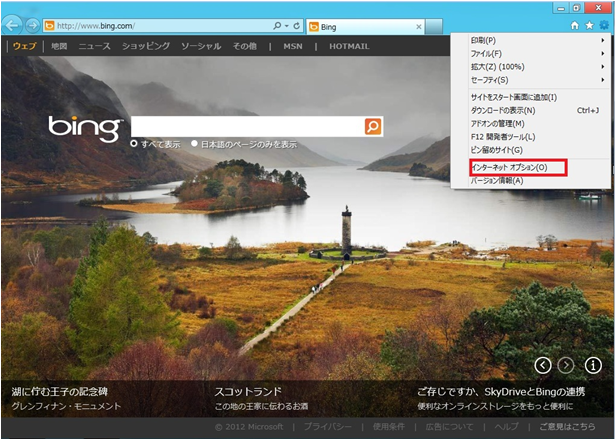Open favorites with the star icon

pyautogui.click(x=589, y=26)
